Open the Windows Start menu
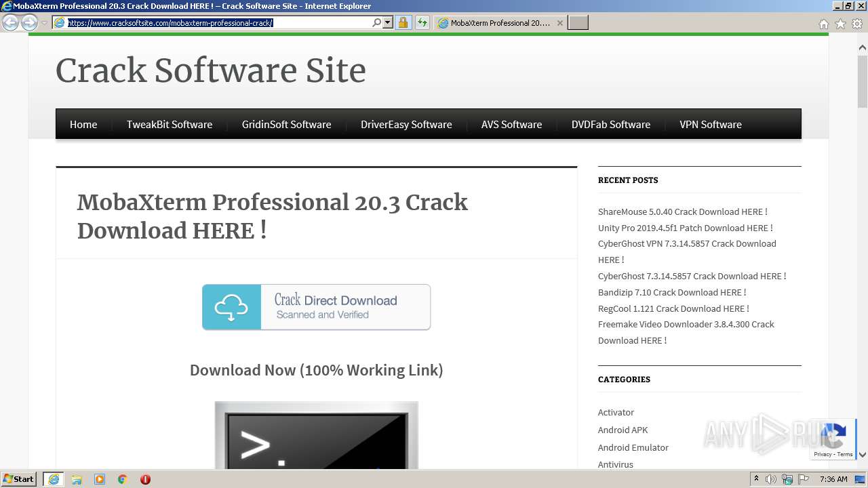The height and width of the screenshot is (488, 868). (19, 479)
